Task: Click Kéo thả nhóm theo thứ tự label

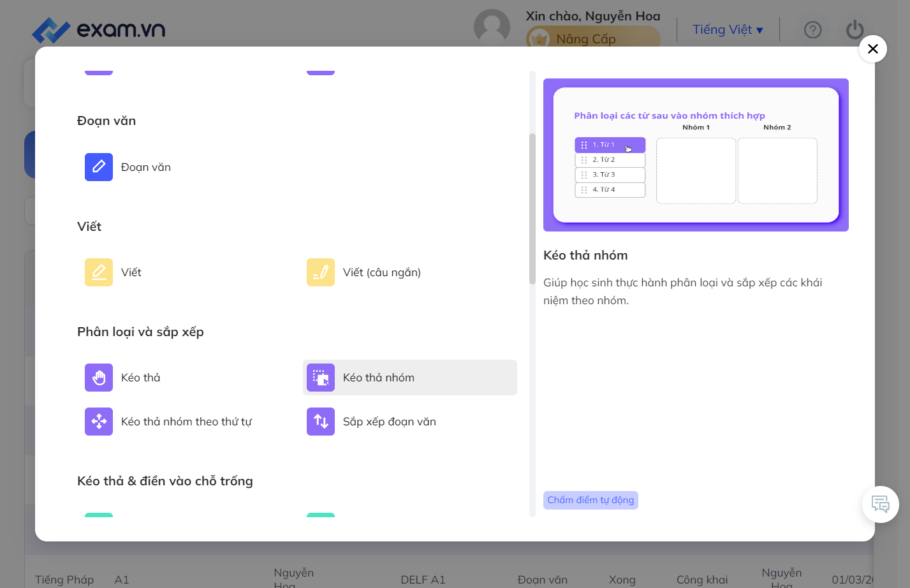Action: click(x=186, y=422)
